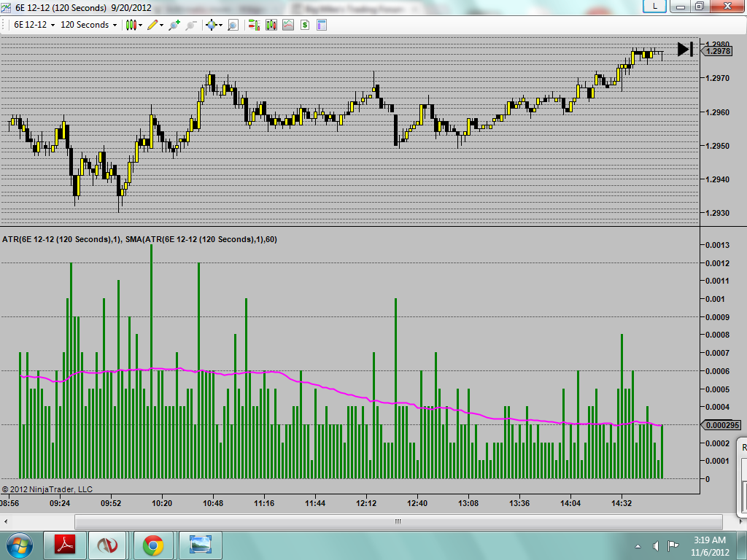
Task: Click the jump to latest bar arrow
Action: pos(685,49)
